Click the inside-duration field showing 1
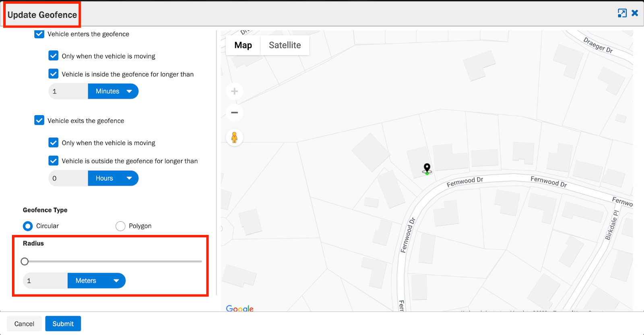This screenshot has height=335, width=644. pos(68,91)
